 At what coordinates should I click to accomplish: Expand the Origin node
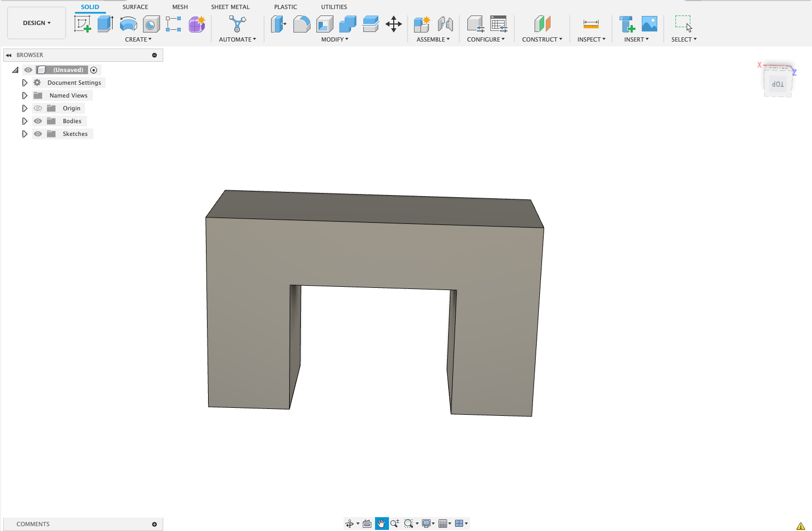click(x=25, y=108)
